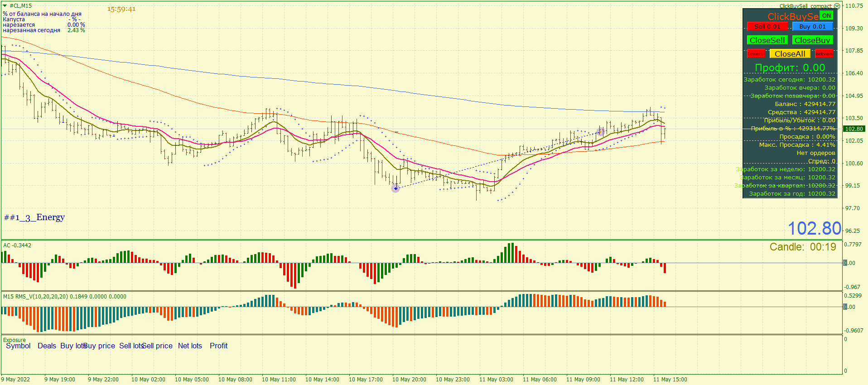Click 'Заработок за неделю: 10200.32' line

[x=786, y=169]
